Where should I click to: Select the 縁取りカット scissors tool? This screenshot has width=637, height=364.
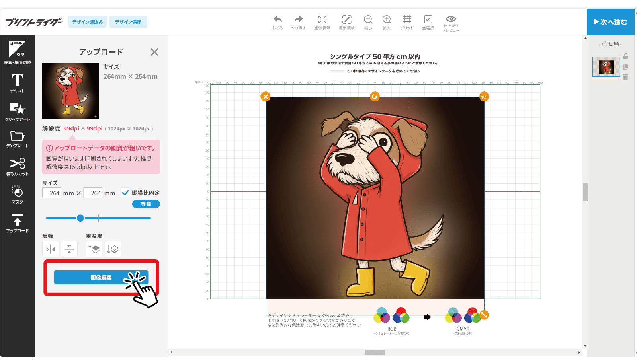tap(17, 166)
